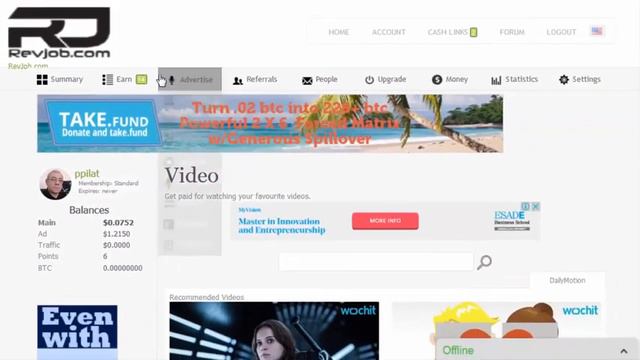Open the ad info icon on ESADE banner
Viewport: 640px width, 360px height.
pyautogui.click(x=526, y=207)
